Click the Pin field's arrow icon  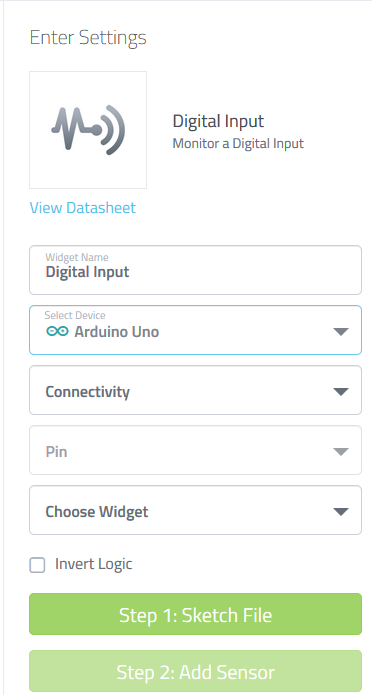point(341,452)
